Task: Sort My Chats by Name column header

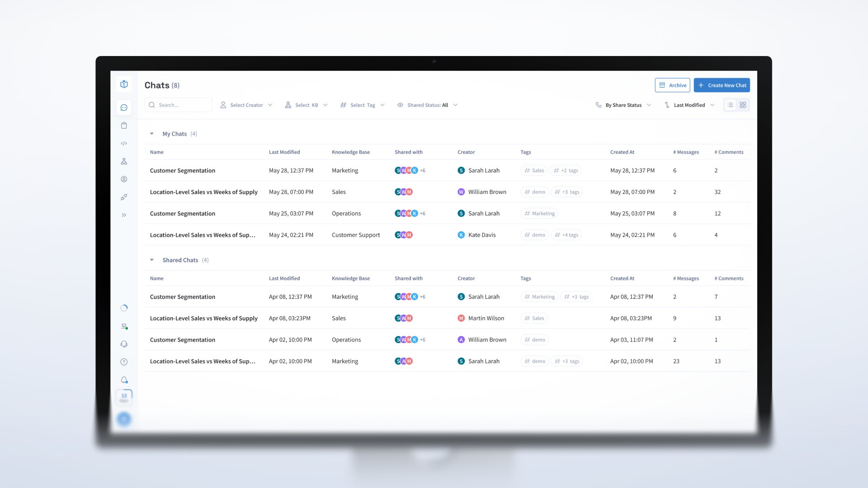Action: [x=156, y=152]
